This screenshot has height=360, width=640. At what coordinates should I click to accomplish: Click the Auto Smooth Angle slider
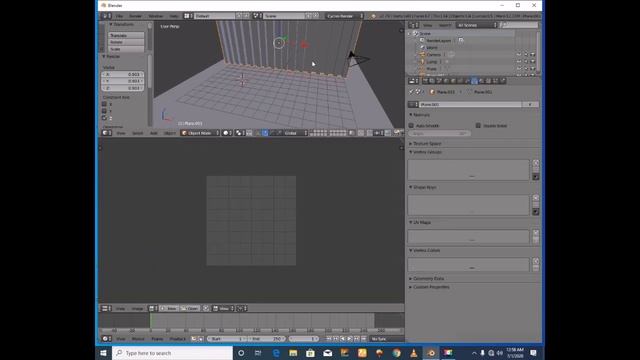coord(439,133)
